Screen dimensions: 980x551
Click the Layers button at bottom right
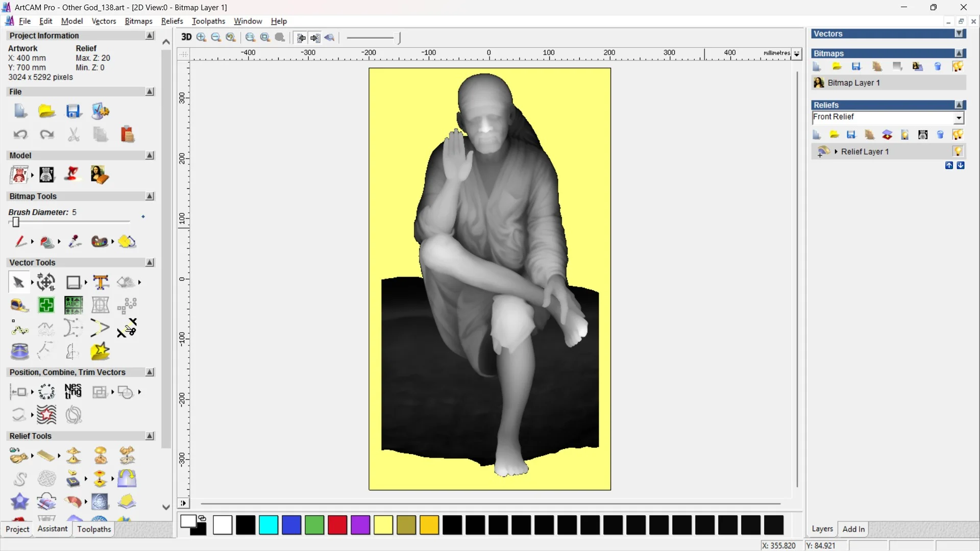click(822, 529)
